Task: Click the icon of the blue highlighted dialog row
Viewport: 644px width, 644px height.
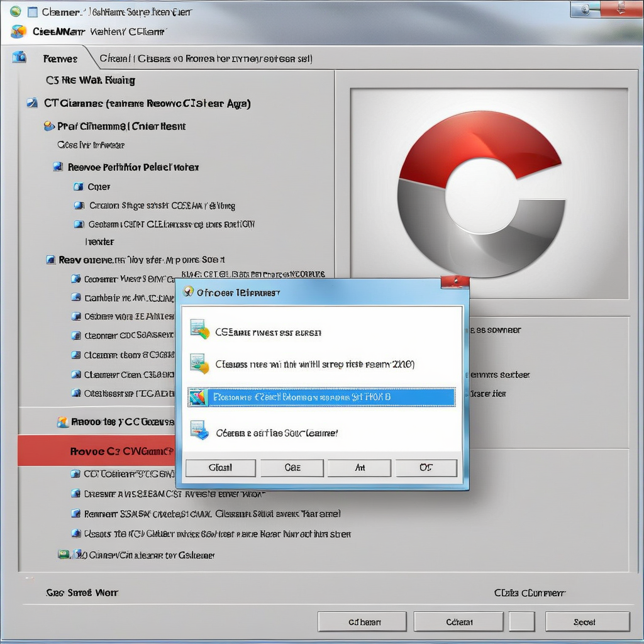Action: [x=198, y=397]
